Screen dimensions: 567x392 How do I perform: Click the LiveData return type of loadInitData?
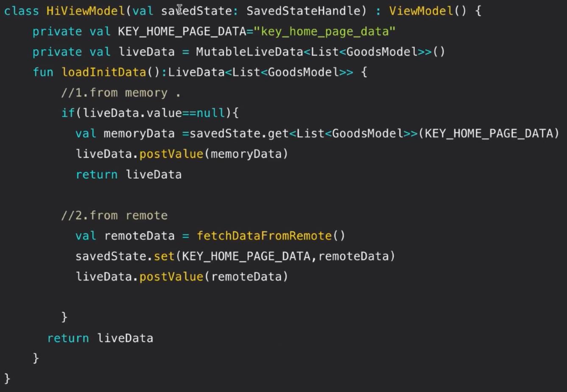tap(196, 72)
